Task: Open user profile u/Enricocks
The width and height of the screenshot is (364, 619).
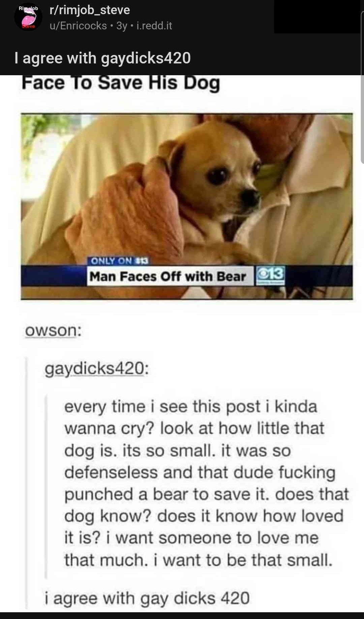Action: (78, 26)
